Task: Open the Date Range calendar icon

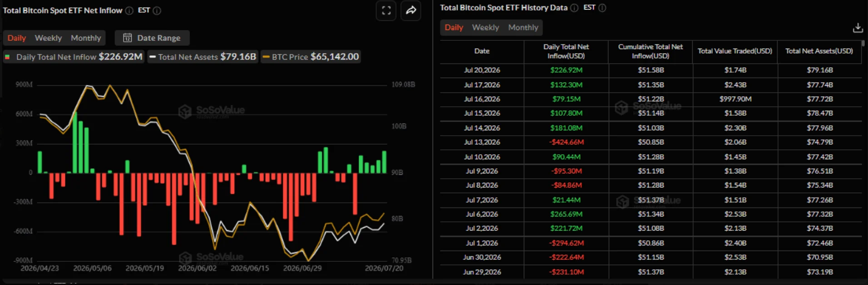Action: pos(128,38)
